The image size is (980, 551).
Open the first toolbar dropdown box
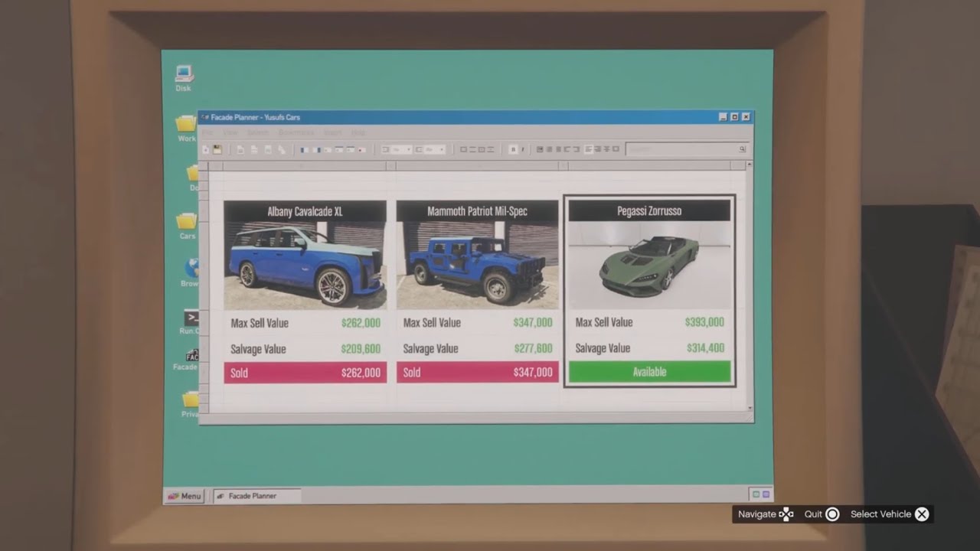(x=397, y=149)
